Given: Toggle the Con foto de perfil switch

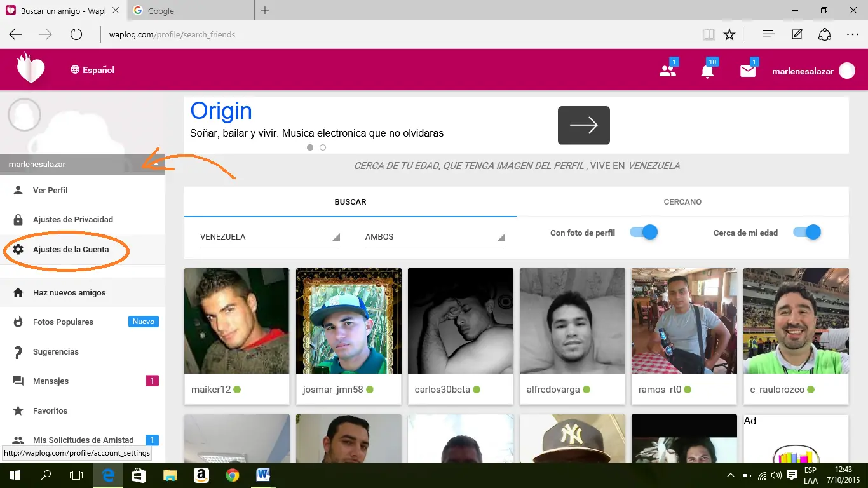Looking at the screenshot, I should pos(643,233).
